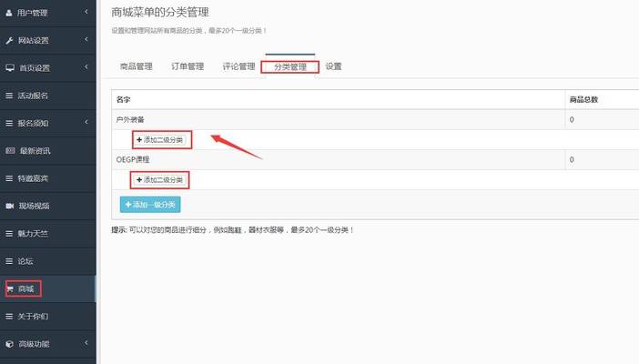Screen dimensions: 639x364
Task: Click the cloud icon beside 高级功能
Action: (10, 344)
